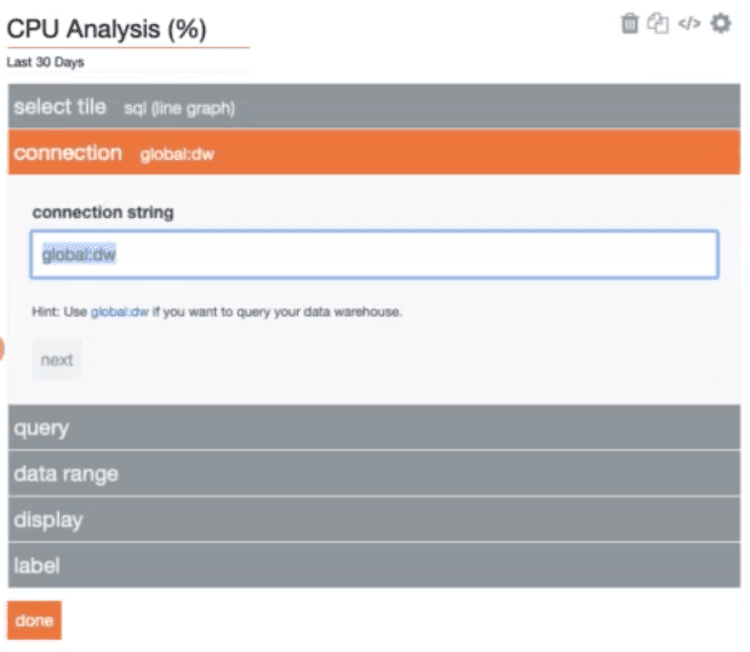Viewport: 750px width, 652px height.
Task: Click global:dw text in connection header
Action: pyautogui.click(x=177, y=155)
